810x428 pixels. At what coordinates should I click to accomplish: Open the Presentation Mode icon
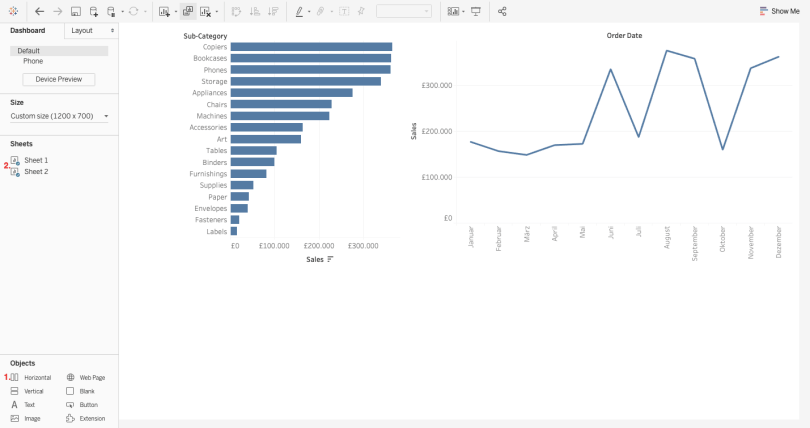(x=476, y=11)
